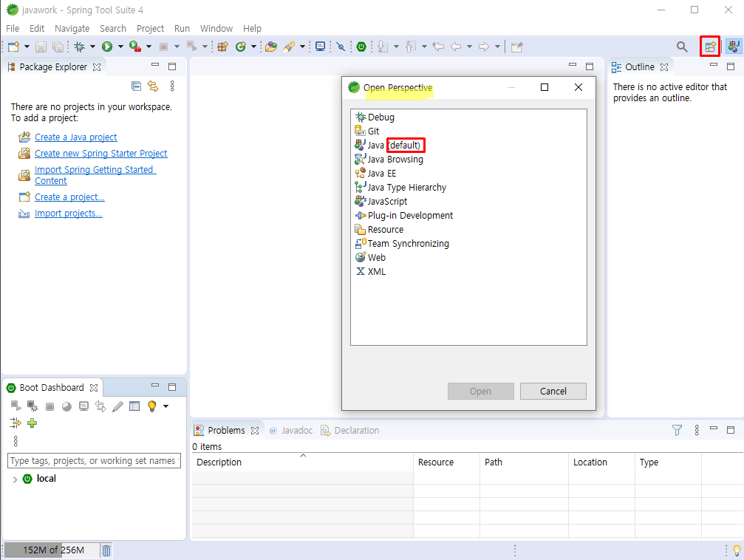The width and height of the screenshot is (744, 560).
Task: Open the Window menu
Action: pyautogui.click(x=216, y=29)
